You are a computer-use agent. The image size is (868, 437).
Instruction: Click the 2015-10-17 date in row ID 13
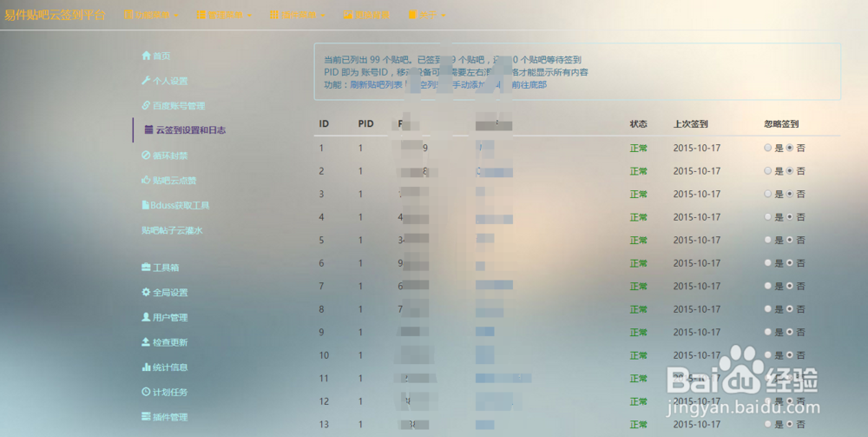697,424
